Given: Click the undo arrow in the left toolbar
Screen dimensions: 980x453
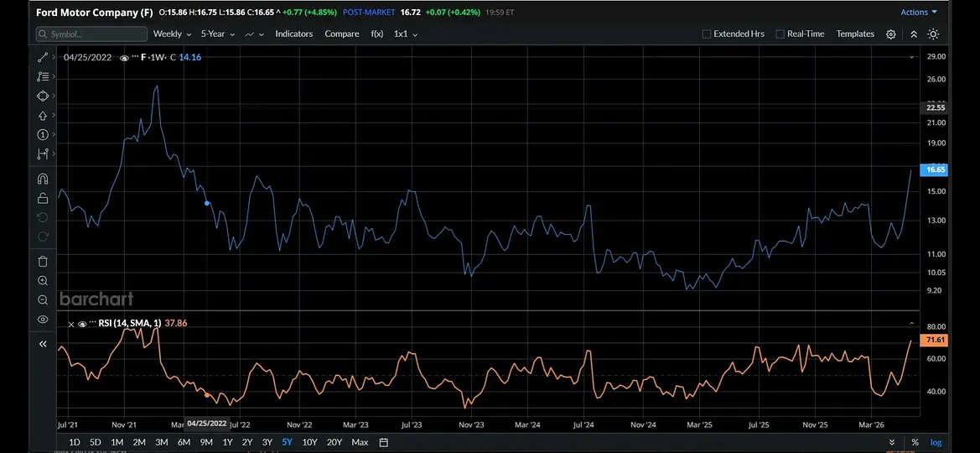Looking at the screenshot, I should point(43,217).
